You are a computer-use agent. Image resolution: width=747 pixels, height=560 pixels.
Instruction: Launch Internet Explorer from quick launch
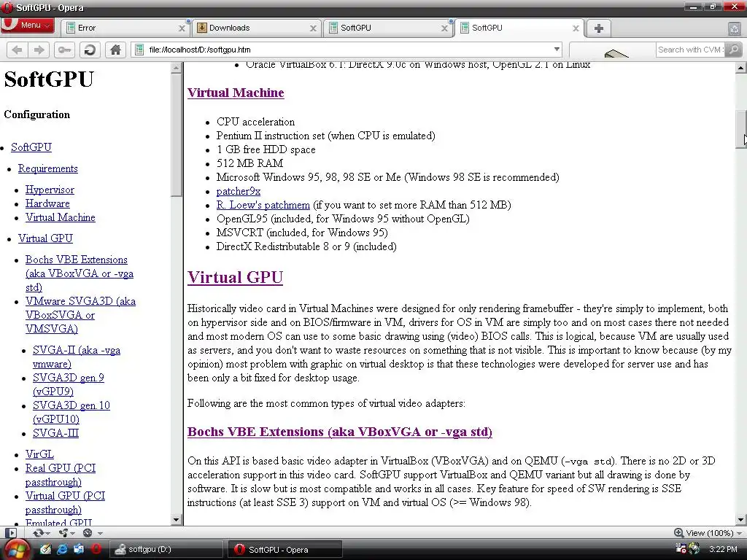point(62,549)
